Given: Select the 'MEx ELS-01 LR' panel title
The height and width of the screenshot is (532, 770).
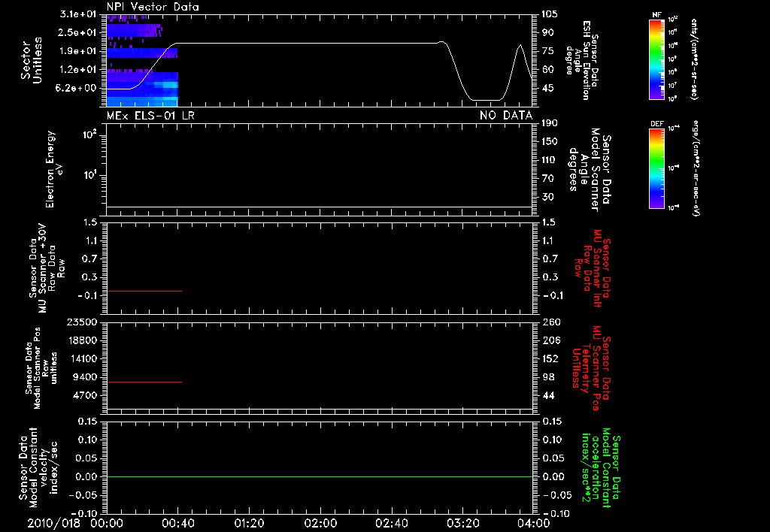Looking at the screenshot, I should point(150,115).
